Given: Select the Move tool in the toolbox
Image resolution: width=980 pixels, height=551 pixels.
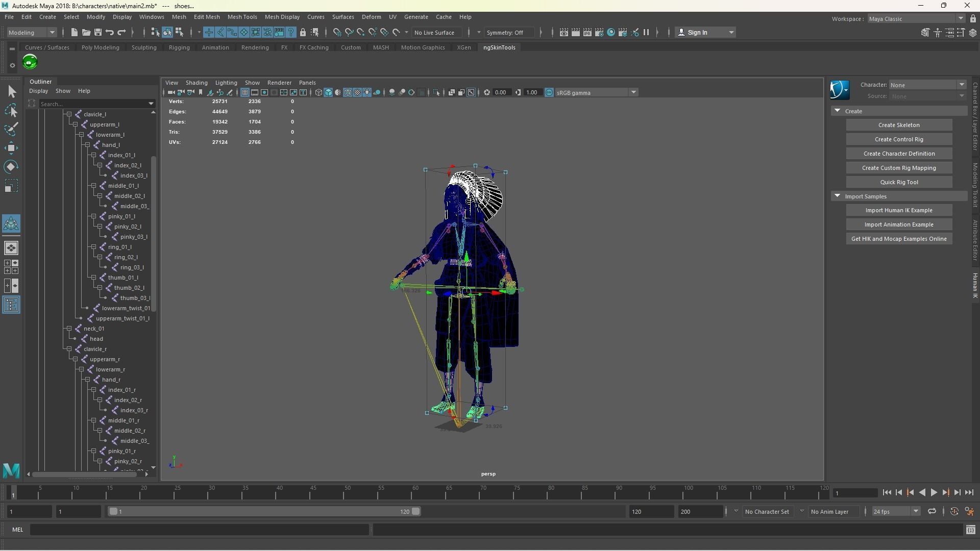Looking at the screenshot, I should [x=11, y=148].
